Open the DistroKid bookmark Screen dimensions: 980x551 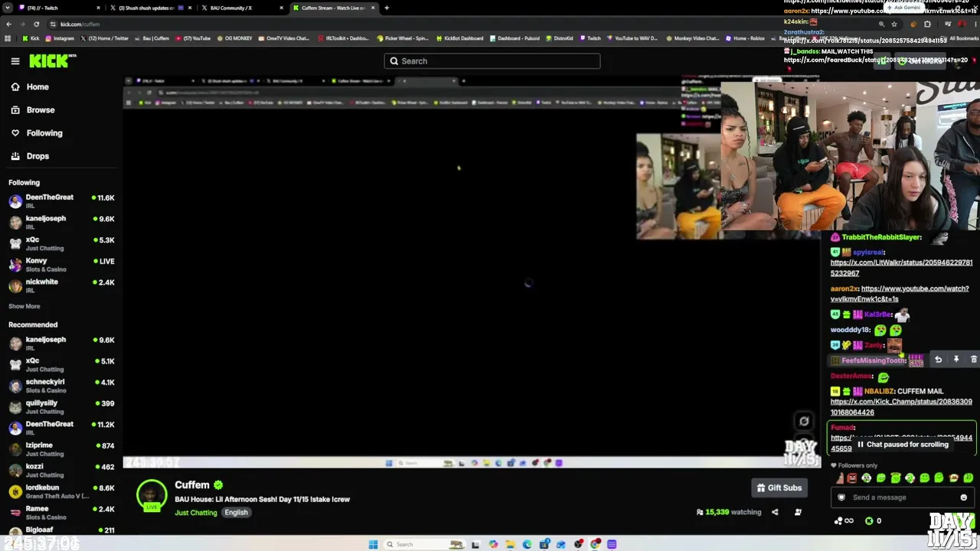coord(559,38)
